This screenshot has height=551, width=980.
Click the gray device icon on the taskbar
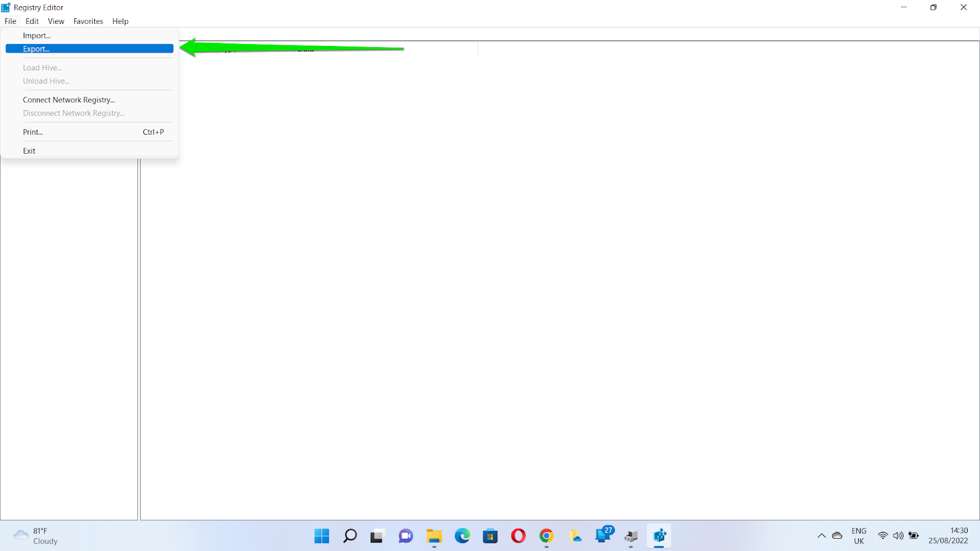tap(631, 536)
